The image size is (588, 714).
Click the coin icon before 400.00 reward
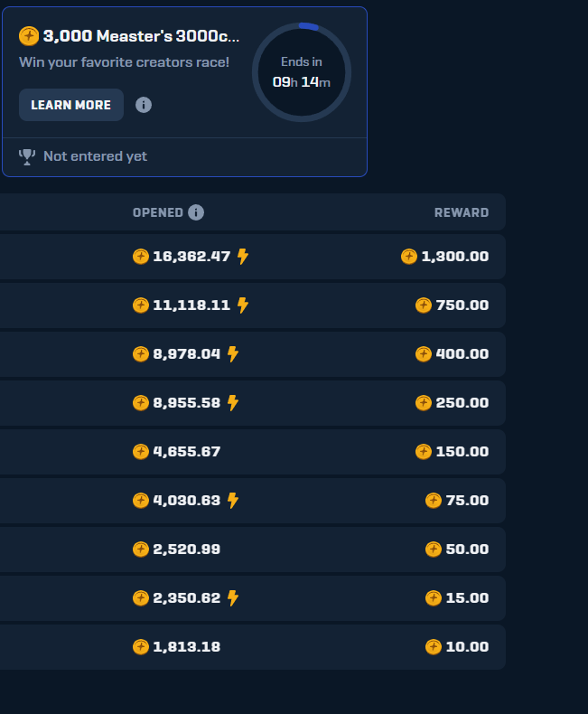pos(424,353)
